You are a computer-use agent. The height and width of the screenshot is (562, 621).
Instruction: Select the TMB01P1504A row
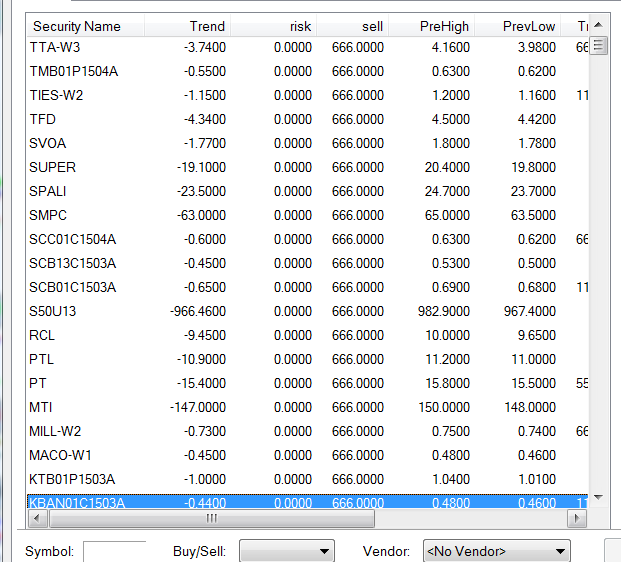pos(307,71)
